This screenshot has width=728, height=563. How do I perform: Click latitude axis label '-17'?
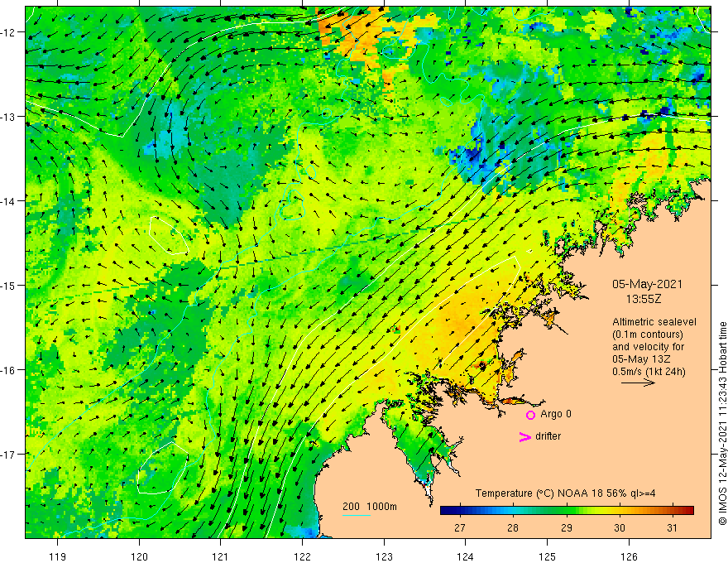point(9,454)
